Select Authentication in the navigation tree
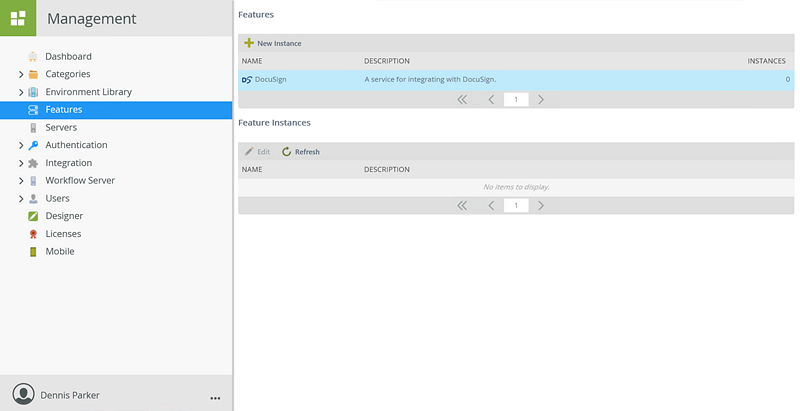Screen dimensions: 800x411 pyautogui.click(x=77, y=145)
